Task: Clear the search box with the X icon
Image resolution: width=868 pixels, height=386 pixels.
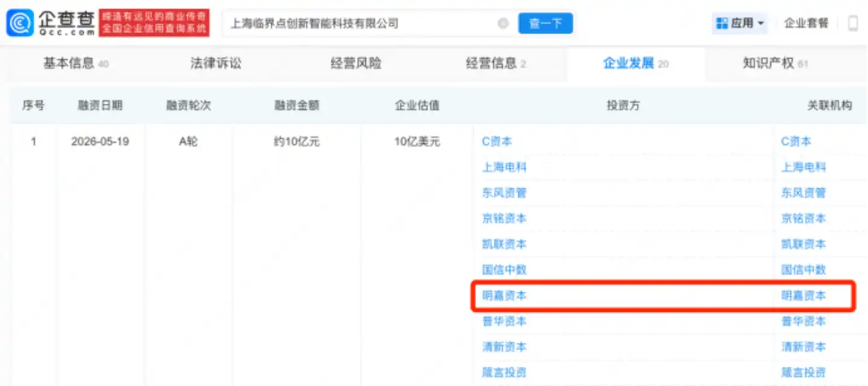Action: [503, 24]
